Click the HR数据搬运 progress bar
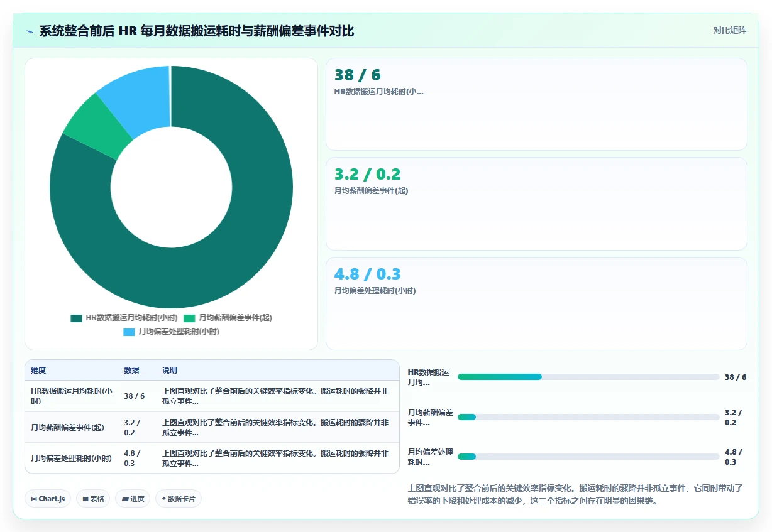Viewport: 772px width, 532px height. tap(588, 377)
